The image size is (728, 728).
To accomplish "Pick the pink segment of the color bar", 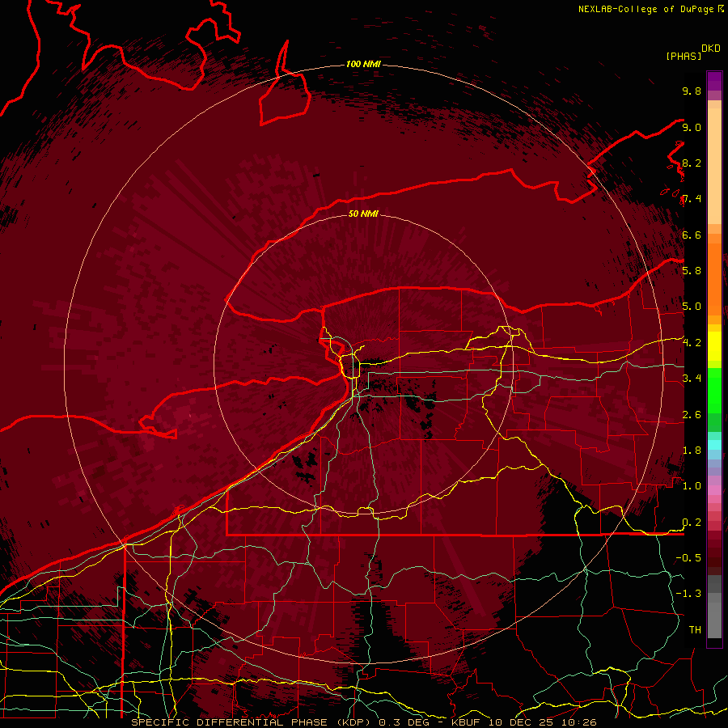I will click(x=714, y=490).
